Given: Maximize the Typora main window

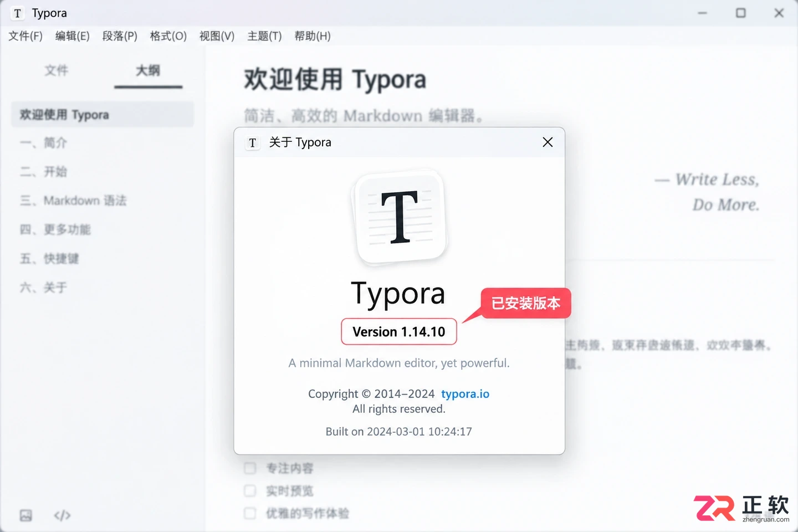Looking at the screenshot, I should click(x=741, y=13).
